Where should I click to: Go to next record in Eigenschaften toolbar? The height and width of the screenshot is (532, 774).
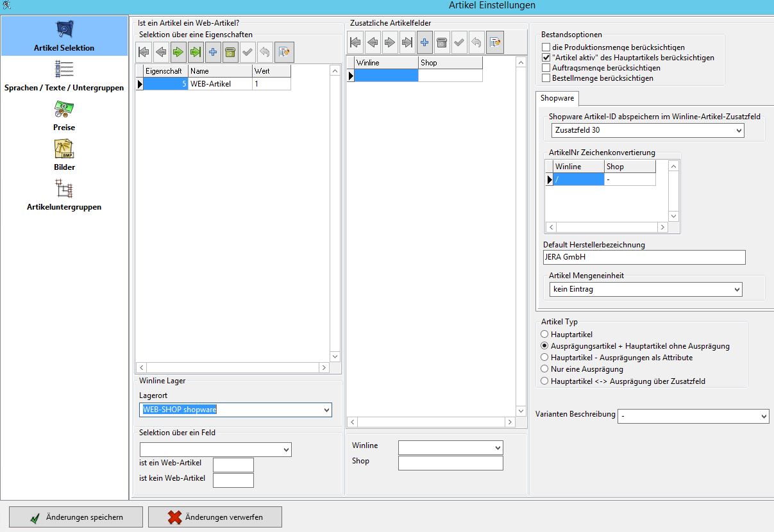click(178, 52)
